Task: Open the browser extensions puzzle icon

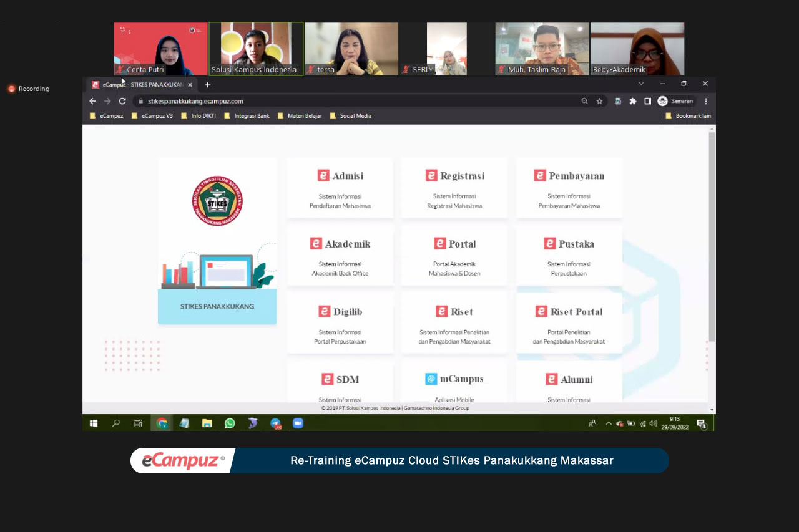Action: click(633, 101)
